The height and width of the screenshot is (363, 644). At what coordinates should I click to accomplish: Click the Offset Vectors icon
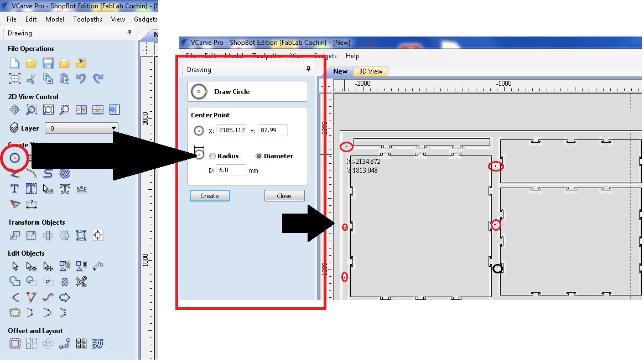[15, 343]
